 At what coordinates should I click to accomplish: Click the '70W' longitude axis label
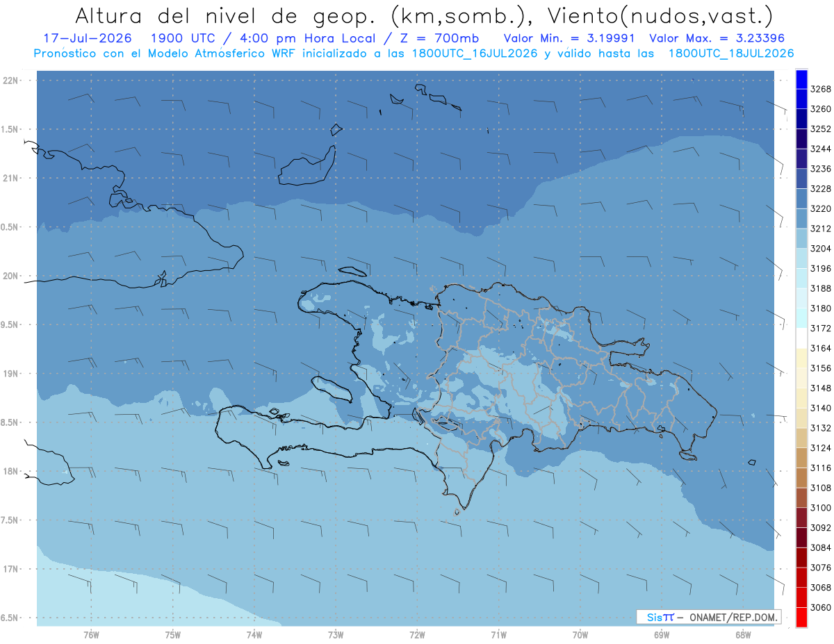click(x=580, y=635)
